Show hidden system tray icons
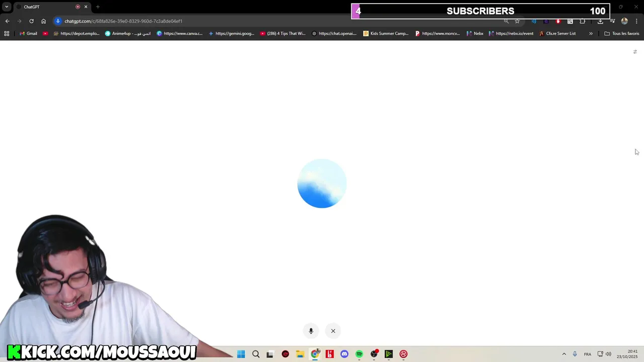This screenshot has width=644, height=362. coord(564,354)
